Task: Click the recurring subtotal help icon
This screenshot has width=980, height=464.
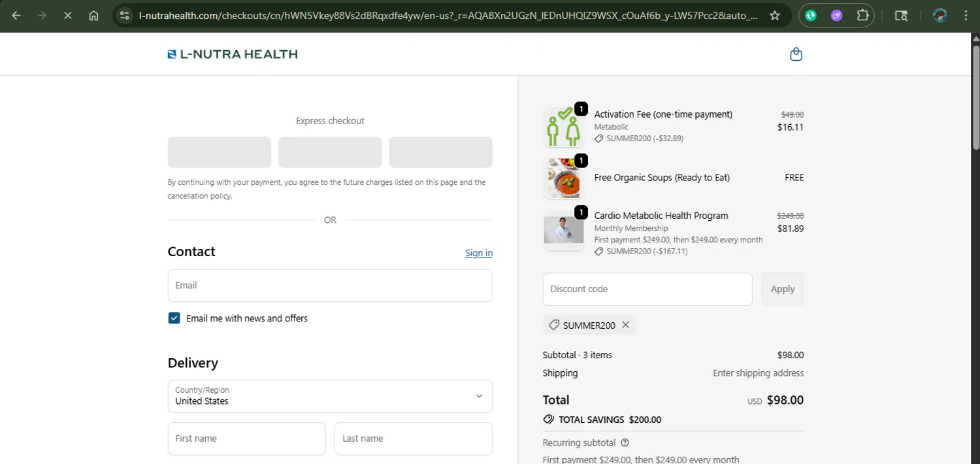Action: [625, 442]
